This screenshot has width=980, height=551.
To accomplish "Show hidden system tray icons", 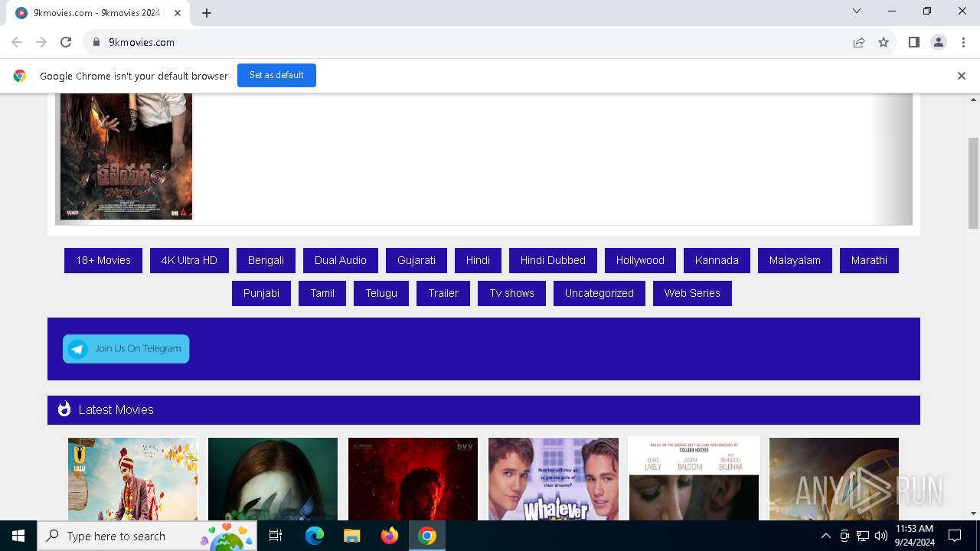I will tap(825, 536).
